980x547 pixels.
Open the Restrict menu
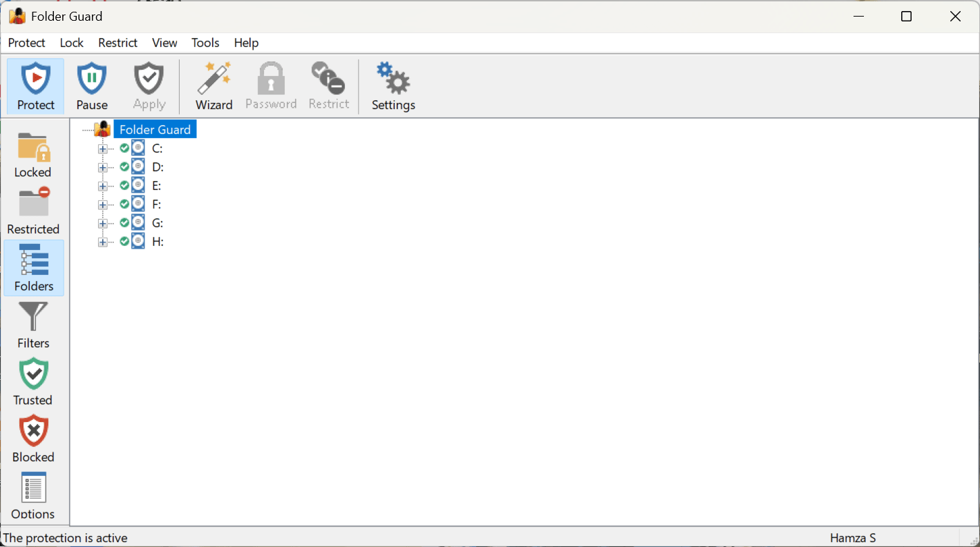pos(118,43)
